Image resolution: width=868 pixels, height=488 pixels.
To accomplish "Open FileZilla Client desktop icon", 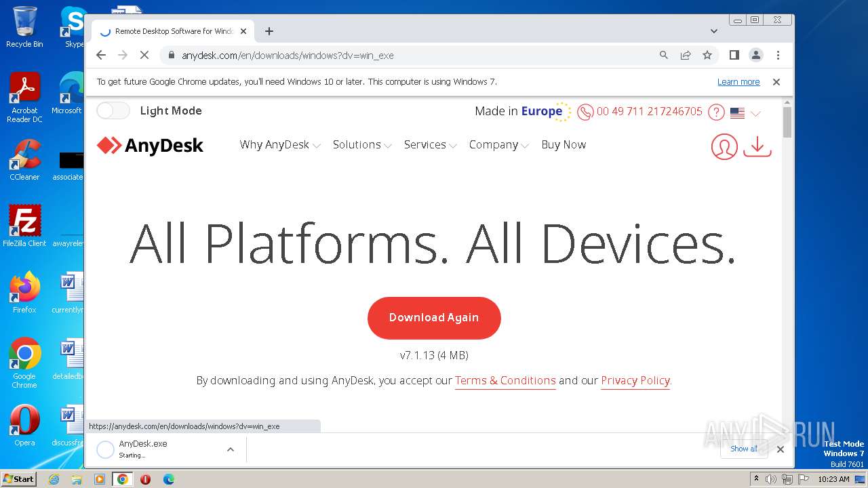I will (24, 226).
